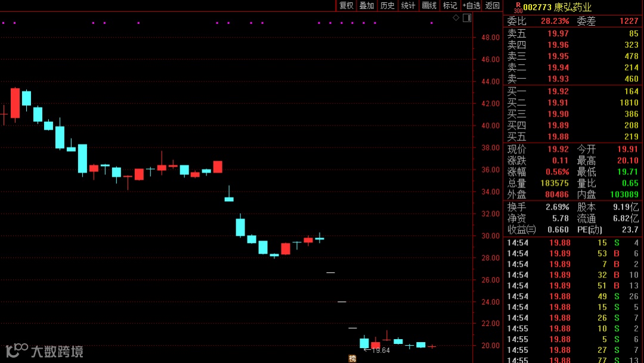Screen dimensions: 644x363
Task: Open the 叠加 overlay option
Action: [367, 5]
